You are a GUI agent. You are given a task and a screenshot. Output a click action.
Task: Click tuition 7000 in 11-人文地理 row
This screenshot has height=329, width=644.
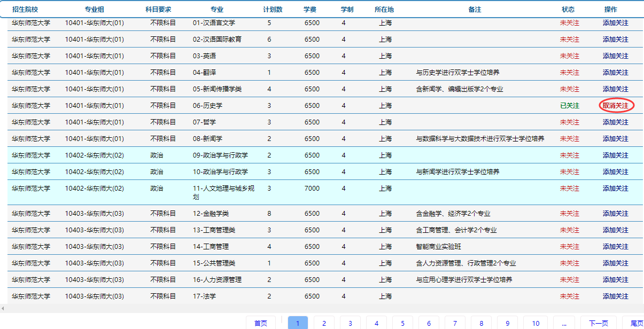pos(312,189)
